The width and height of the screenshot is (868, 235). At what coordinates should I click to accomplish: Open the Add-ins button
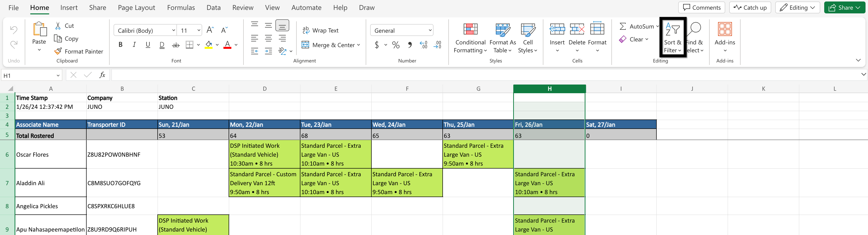(725, 38)
